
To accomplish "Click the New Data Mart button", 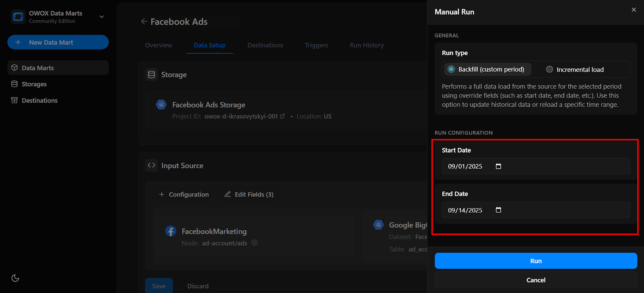I will point(58,42).
